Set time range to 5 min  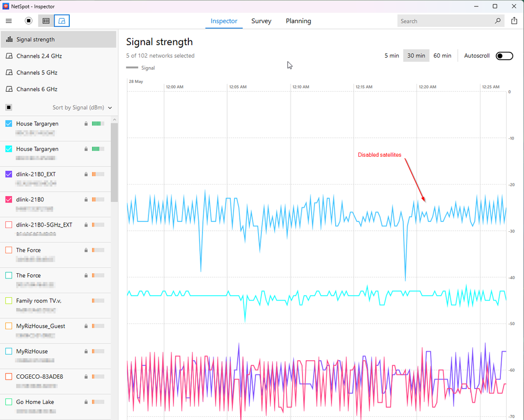tap(391, 56)
